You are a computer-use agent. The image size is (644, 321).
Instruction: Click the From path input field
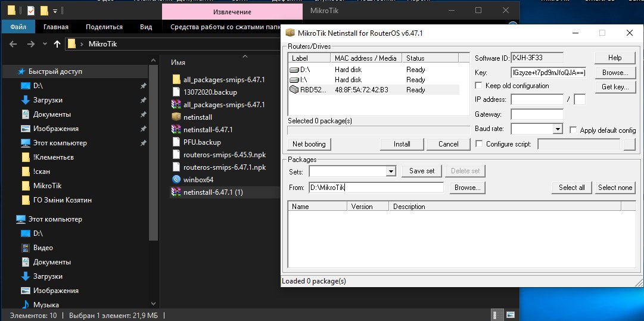click(x=377, y=188)
